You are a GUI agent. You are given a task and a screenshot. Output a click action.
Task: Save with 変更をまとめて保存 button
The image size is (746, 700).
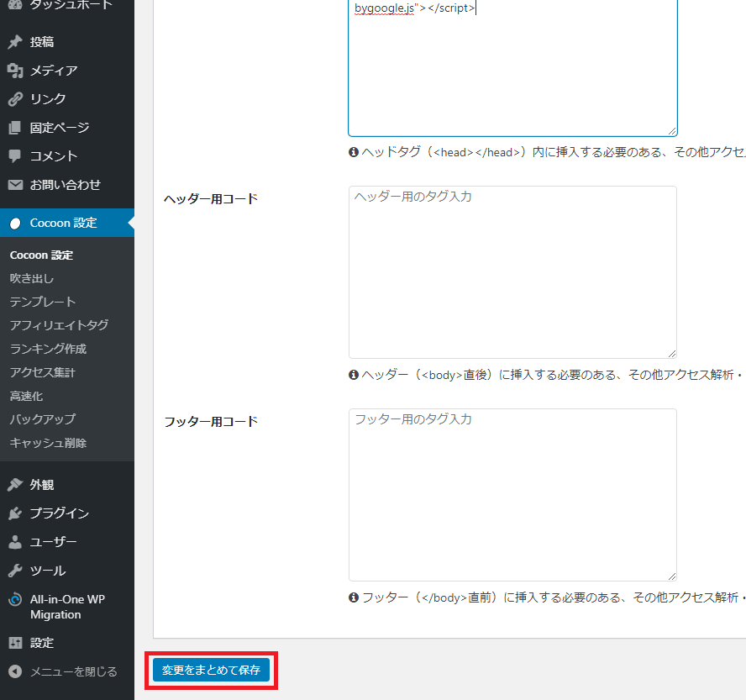(211, 670)
